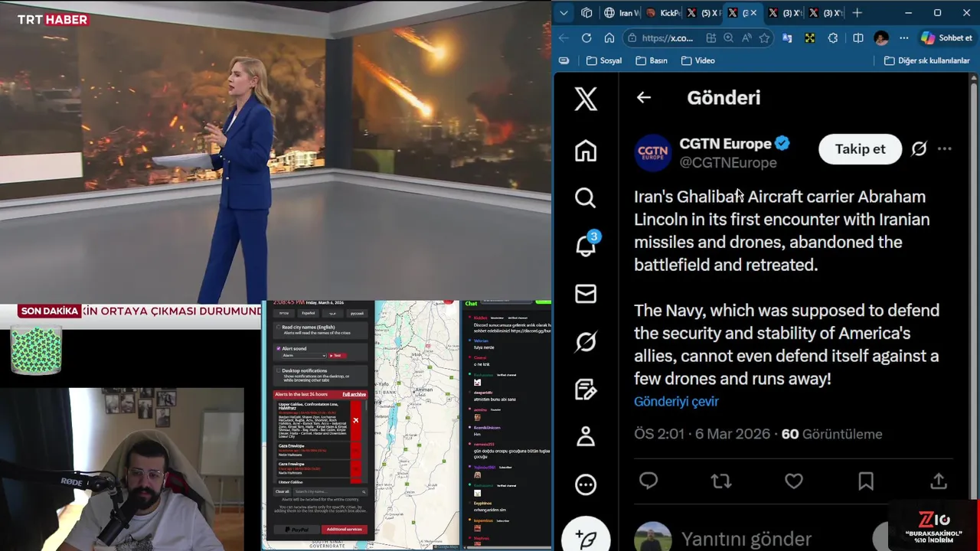Open Diğer sık kullanılanlar folder

click(927, 60)
